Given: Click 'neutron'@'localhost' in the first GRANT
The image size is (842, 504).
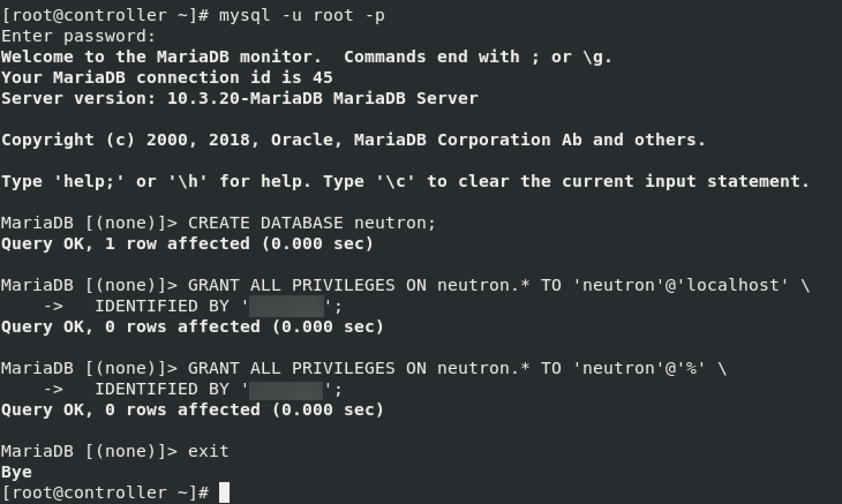Looking at the screenshot, I should point(681,285).
